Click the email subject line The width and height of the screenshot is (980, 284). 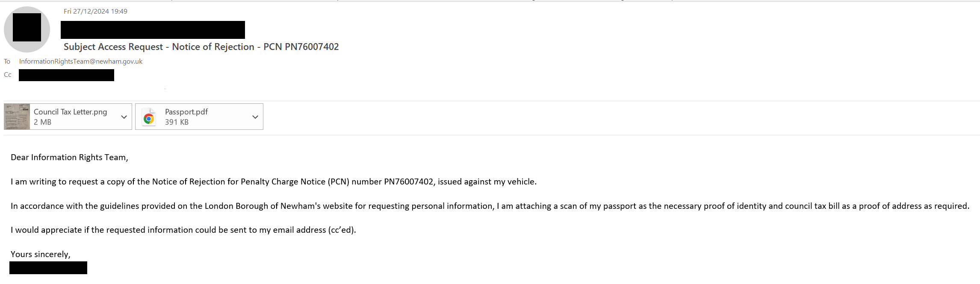201,47
